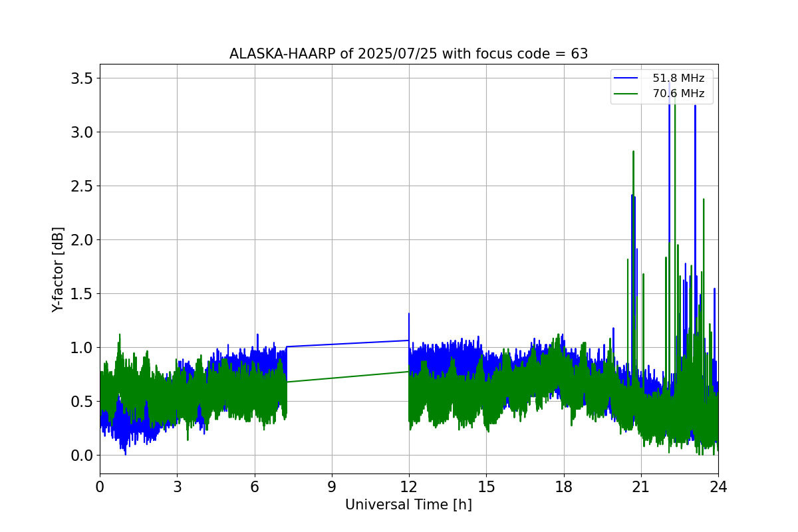
Task: Click the x-axis tick label 15
Action: [486, 486]
